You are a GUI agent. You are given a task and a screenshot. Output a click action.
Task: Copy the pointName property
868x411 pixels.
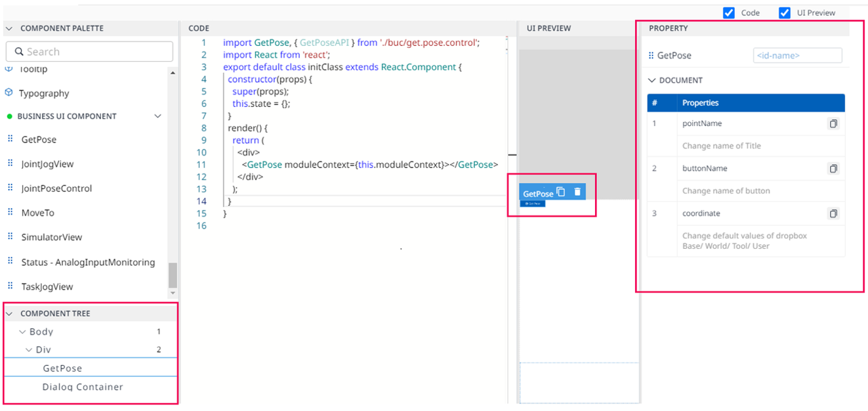coord(833,123)
